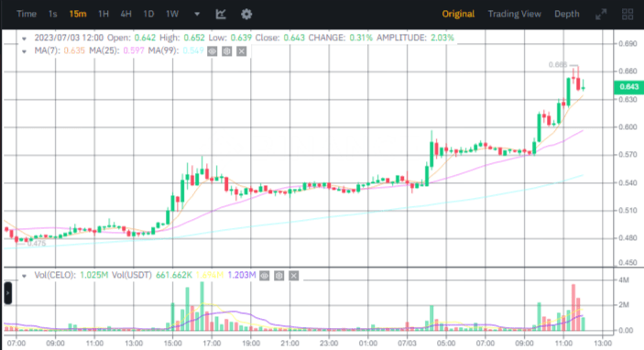Remove the MA indicator with X
The width and height of the screenshot is (644, 350).
click(x=242, y=51)
